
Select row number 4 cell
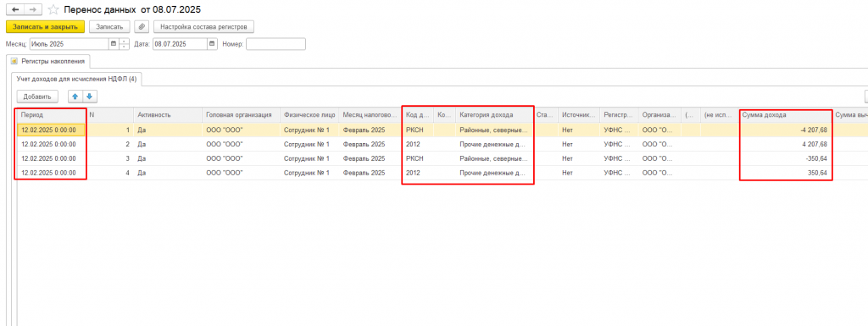tap(109, 173)
